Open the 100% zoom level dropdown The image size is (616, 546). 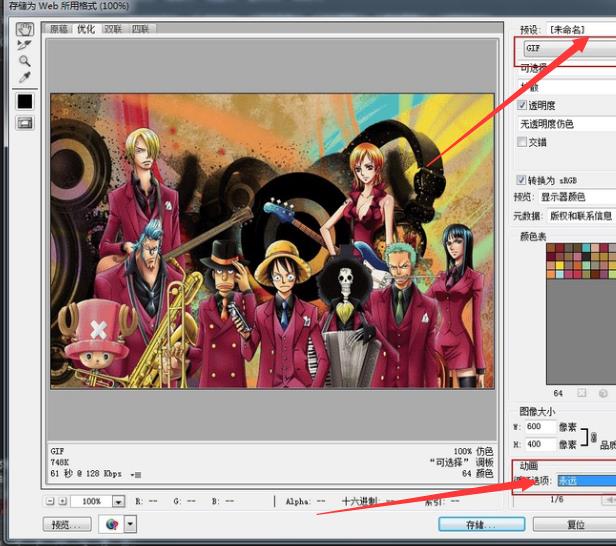point(118,501)
